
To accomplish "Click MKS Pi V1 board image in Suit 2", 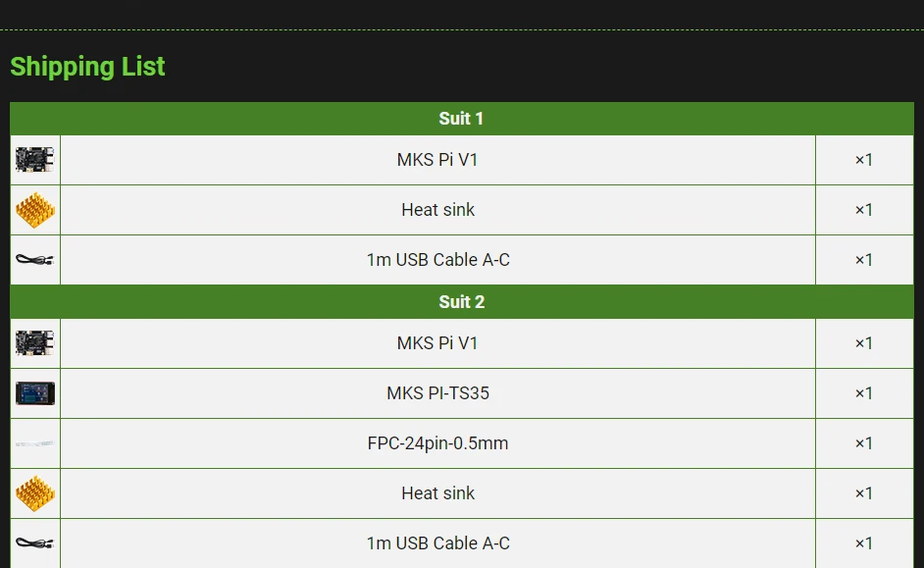I will point(34,343).
